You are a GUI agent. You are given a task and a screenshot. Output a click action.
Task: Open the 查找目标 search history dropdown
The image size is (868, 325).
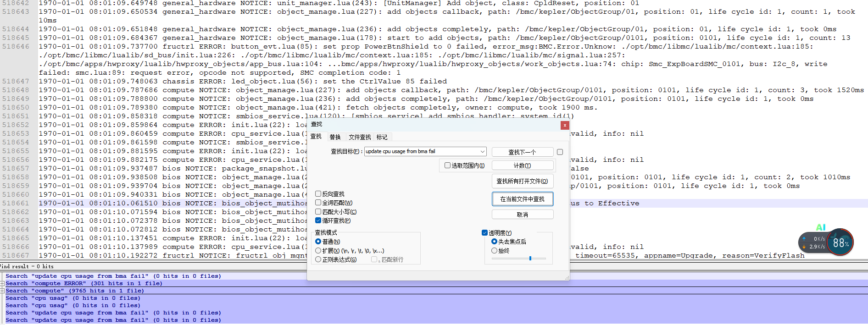tap(482, 152)
